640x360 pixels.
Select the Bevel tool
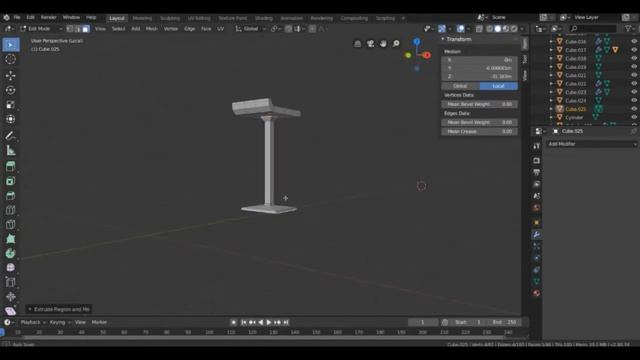(x=11, y=196)
